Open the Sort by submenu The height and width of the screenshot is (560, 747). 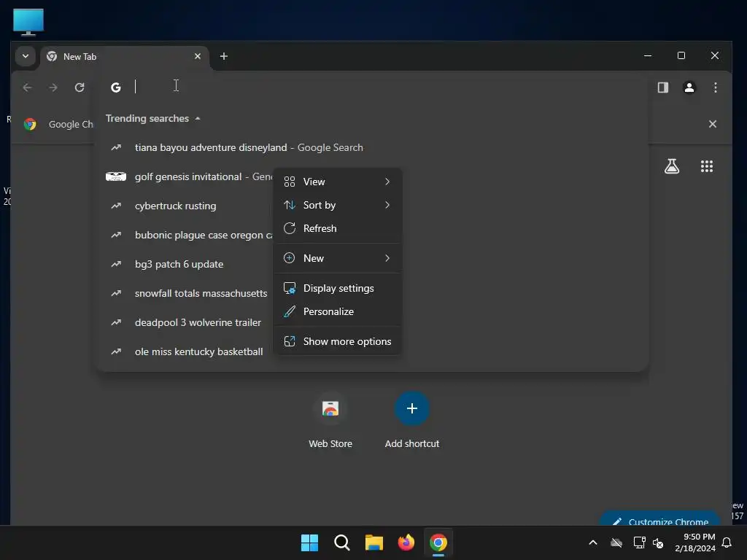[x=337, y=205]
